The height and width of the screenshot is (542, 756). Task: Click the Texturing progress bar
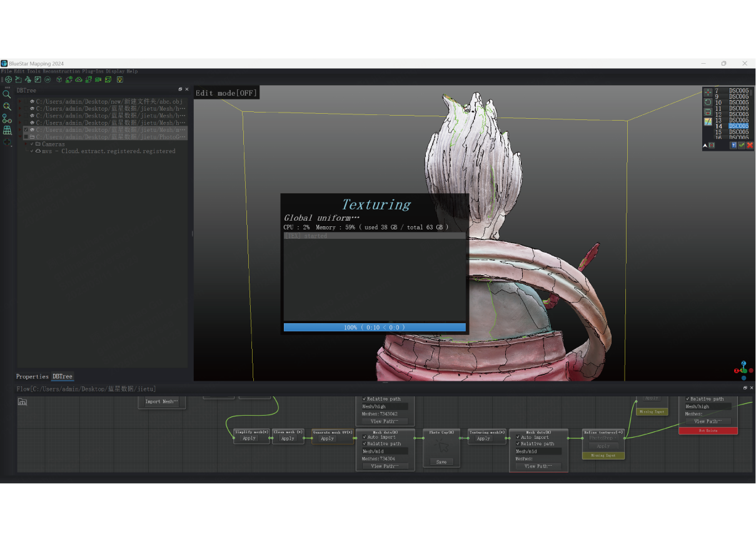pos(374,327)
